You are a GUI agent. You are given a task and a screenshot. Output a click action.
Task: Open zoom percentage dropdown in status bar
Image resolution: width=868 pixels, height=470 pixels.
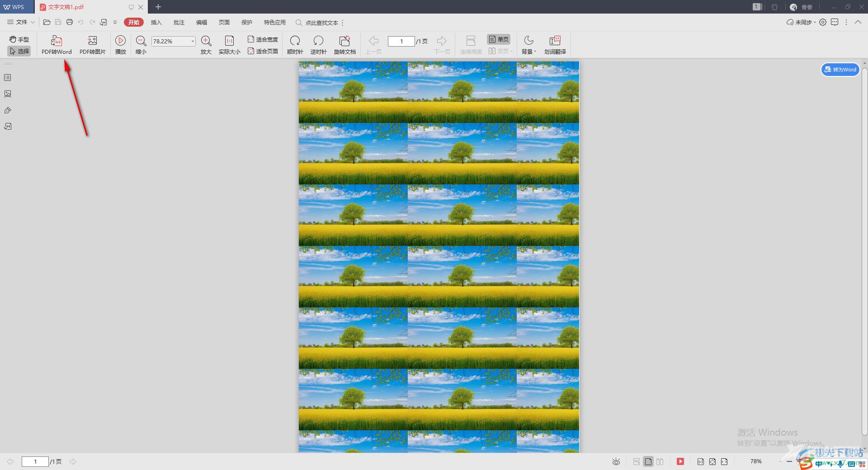pyautogui.click(x=781, y=461)
